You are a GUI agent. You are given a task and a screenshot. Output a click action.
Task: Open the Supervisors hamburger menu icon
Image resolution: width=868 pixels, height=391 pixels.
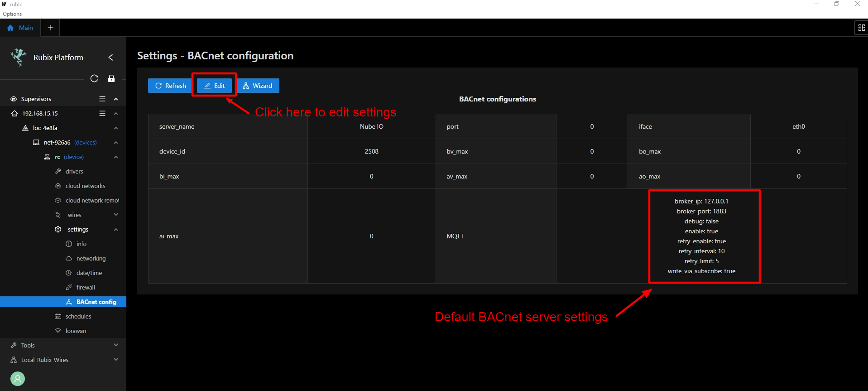point(102,99)
